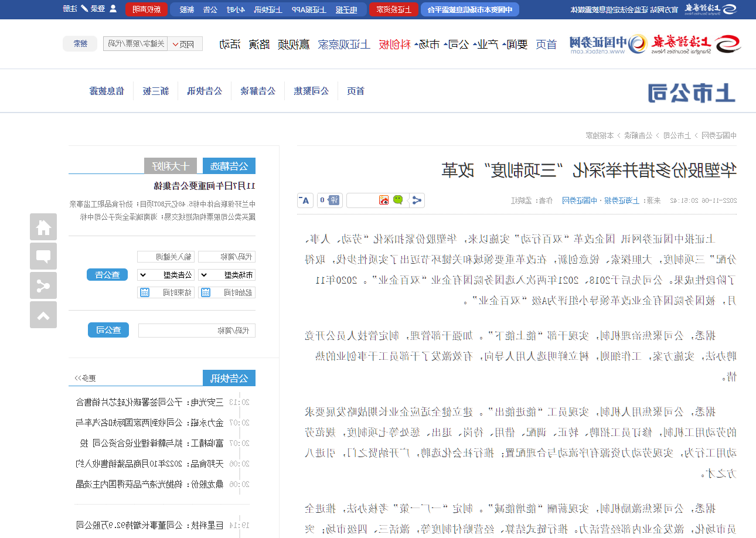Click the back-to-top arrow icon
This screenshot has width=756, height=538.
(x=43, y=315)
